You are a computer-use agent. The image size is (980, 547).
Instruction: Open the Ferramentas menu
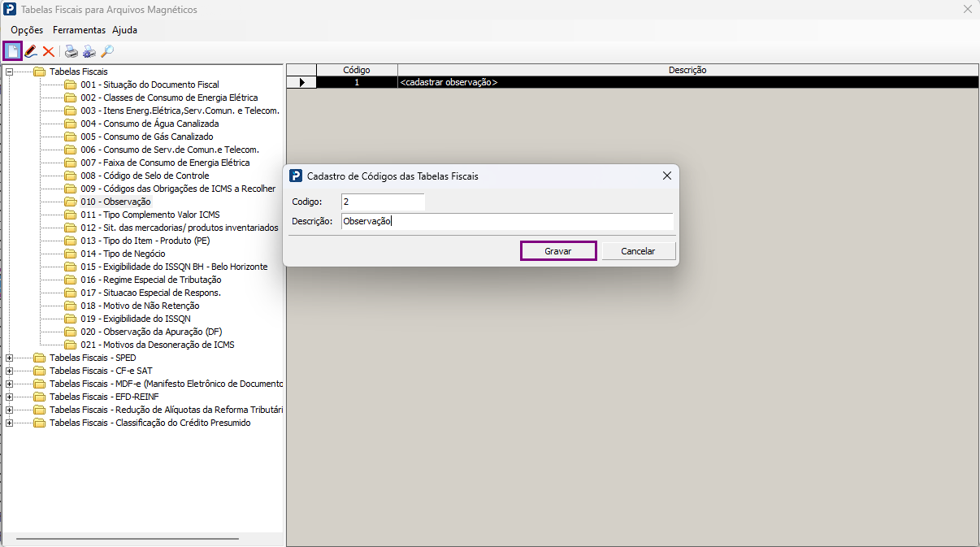pyautogui.click(x=80, y=30)
